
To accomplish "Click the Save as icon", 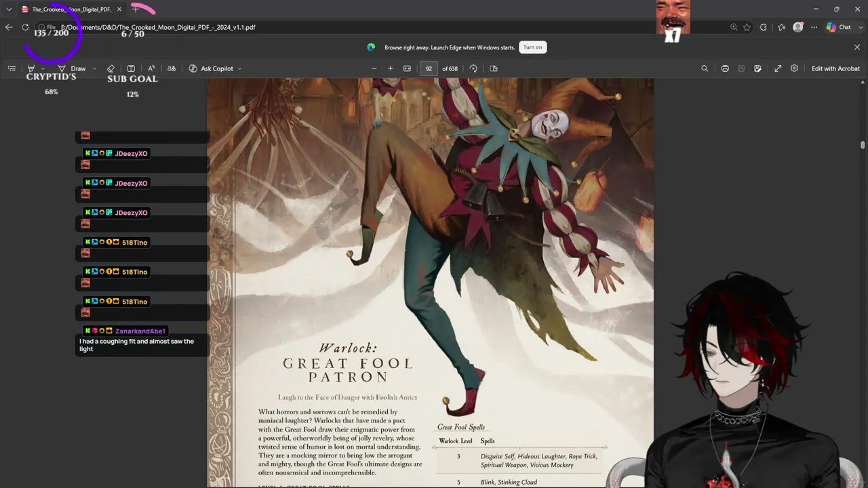I will [x=757, y=68].
